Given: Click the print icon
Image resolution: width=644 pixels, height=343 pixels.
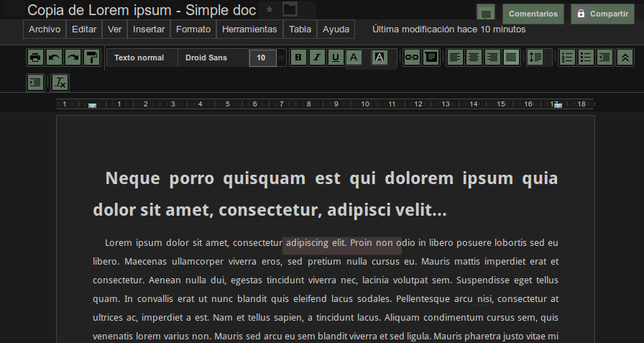Looking at the screenshot, I should coord(35,58).
